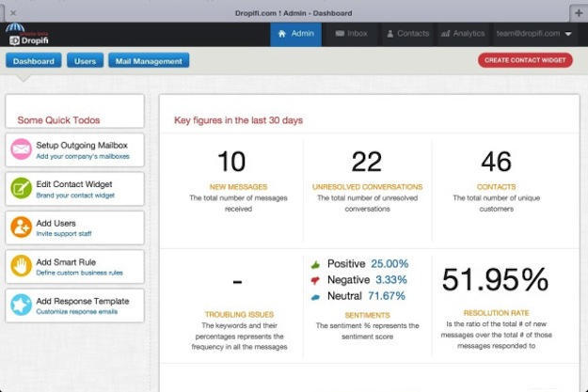The width and height of the screenshot is (588, 392).
Task: Click the RESOLUTION RATE label
Action: [x=496, y=313]
